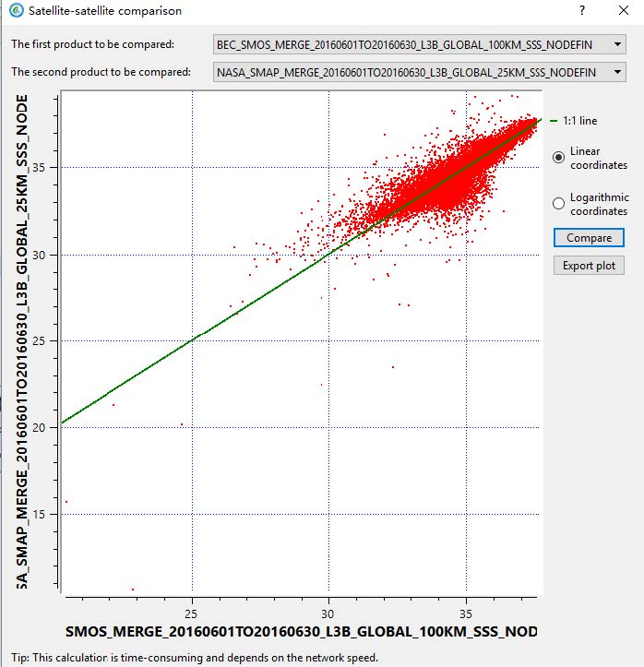This screenshot has width=644, height=667.
Task: Click the y-axis tick label 20
Action: (x=38, y=427)
